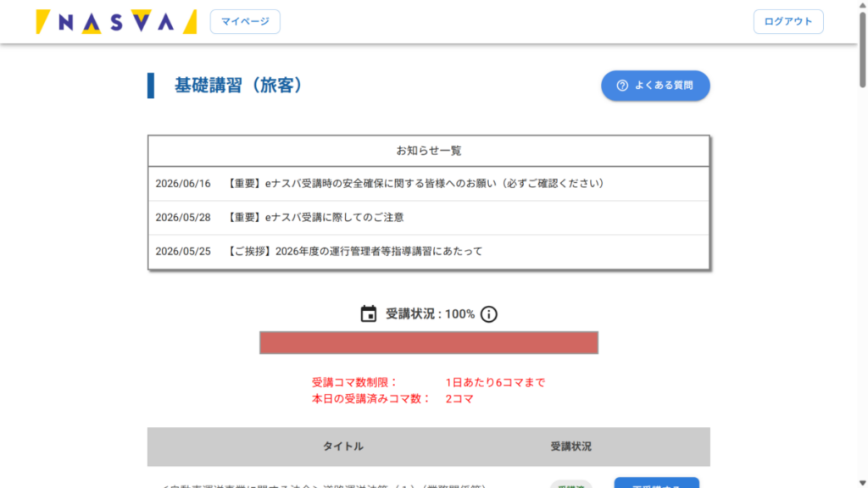The height and width of the screenshot is (488, 868).
Task: Click the 2コマ value
Action: tap(459, 399)
